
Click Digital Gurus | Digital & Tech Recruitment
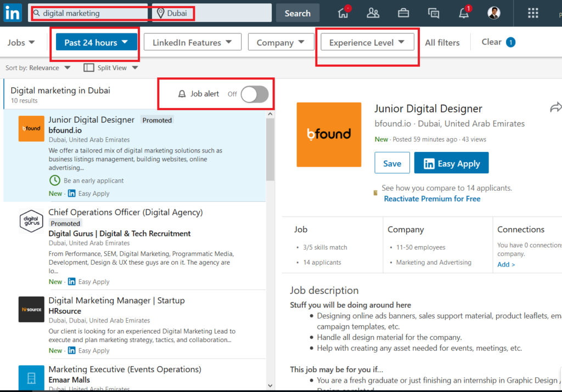click(x=119, y=234)
